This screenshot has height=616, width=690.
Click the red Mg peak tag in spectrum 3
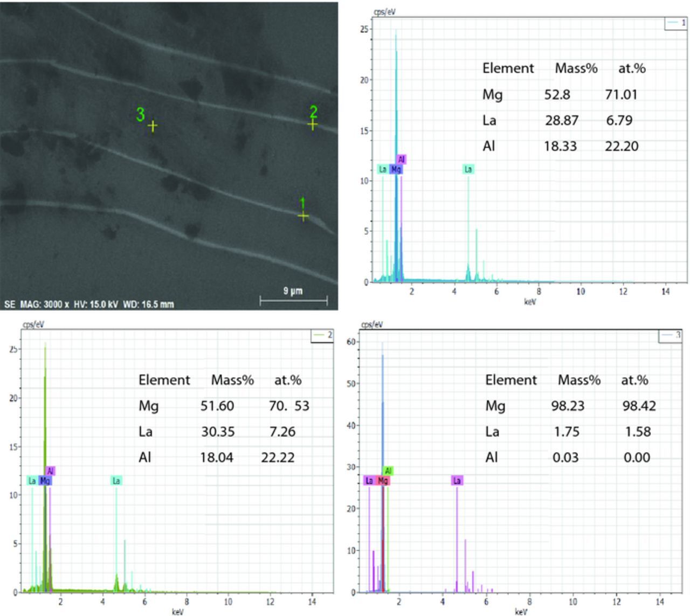point(383,480)
